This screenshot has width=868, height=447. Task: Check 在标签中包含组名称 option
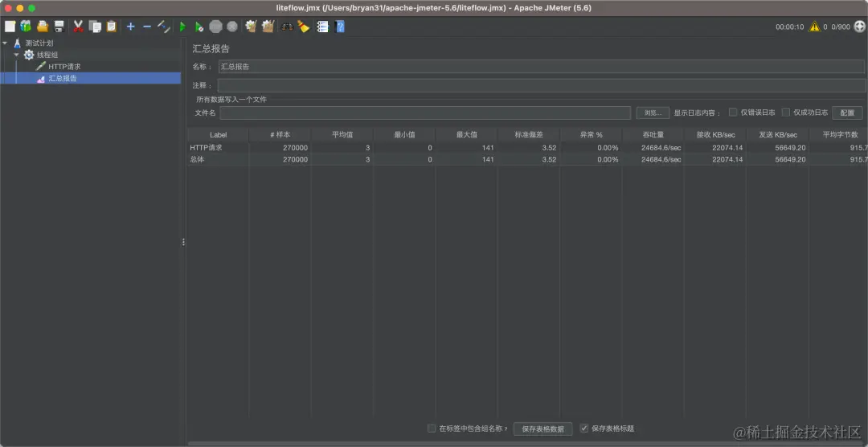click(x=432, y=429)
